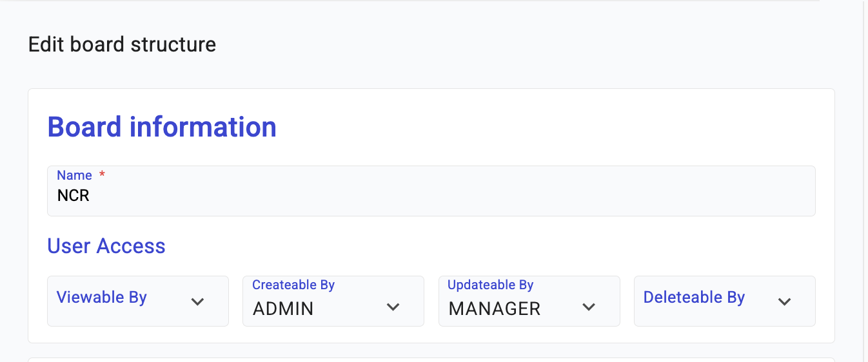
Task: Open the Createable By dropdown
Action: click(322, 301)
